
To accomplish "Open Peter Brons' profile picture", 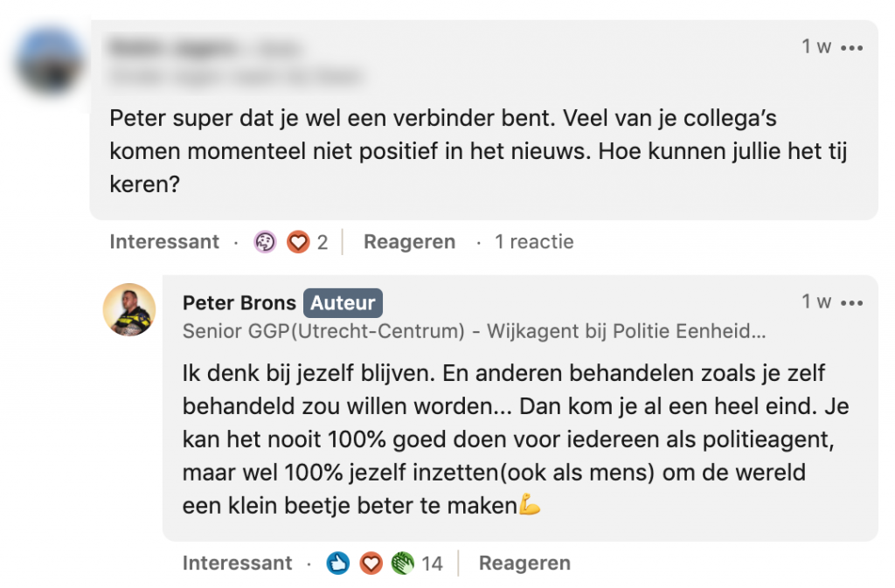I will click(129, 310).
